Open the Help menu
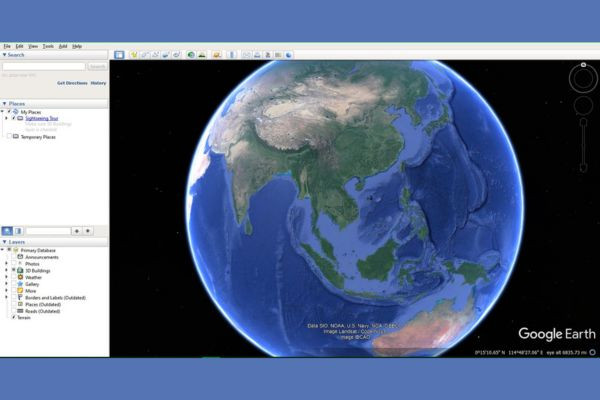 [77, 46]
